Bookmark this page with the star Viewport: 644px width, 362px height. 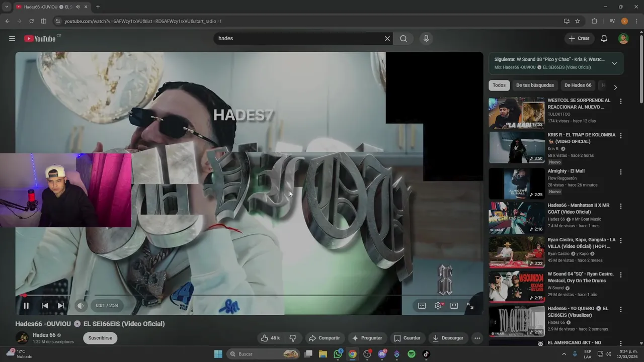point(578,21)
